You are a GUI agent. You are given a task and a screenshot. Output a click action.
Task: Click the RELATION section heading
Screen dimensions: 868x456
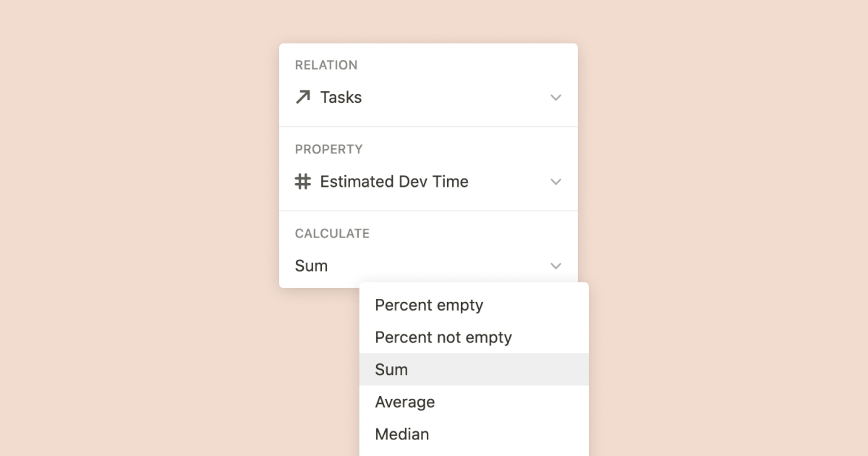(x=326, y=65)
